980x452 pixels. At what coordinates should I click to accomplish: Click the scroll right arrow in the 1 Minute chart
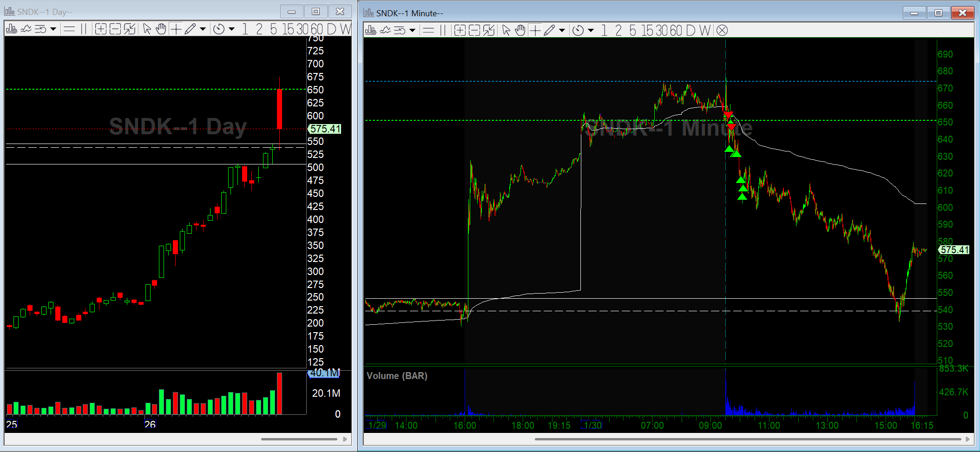click(x=968, y=439)
